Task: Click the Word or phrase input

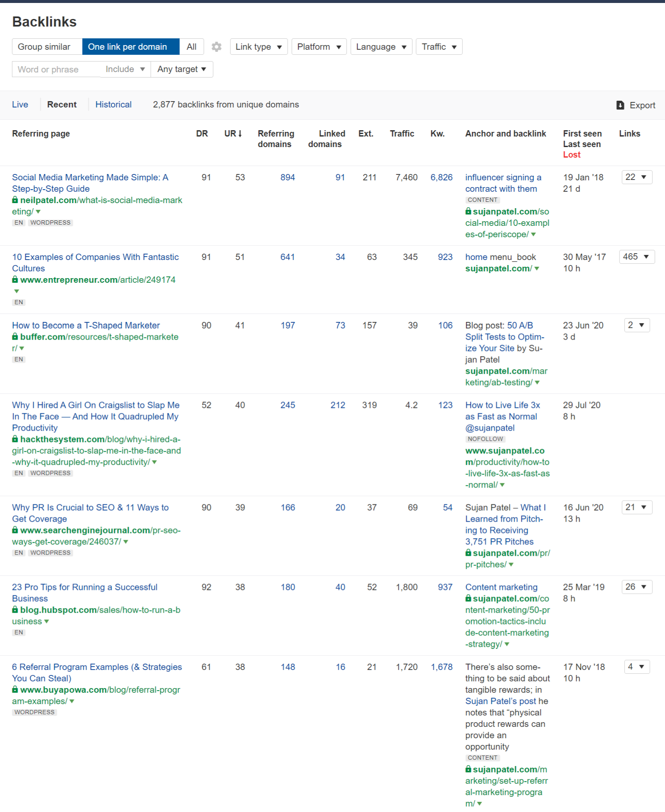Action: pos(56,69)
